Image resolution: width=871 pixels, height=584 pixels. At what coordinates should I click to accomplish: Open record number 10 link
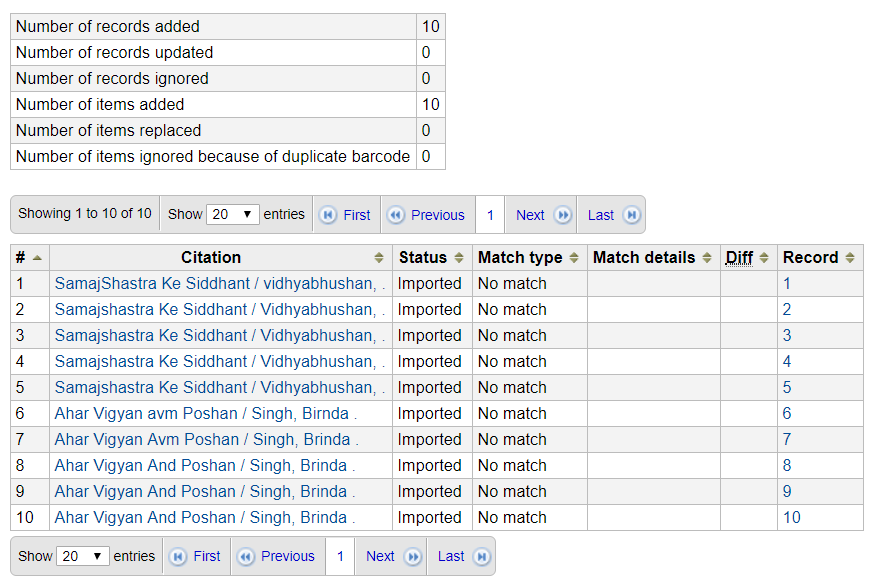pos(792,517)
